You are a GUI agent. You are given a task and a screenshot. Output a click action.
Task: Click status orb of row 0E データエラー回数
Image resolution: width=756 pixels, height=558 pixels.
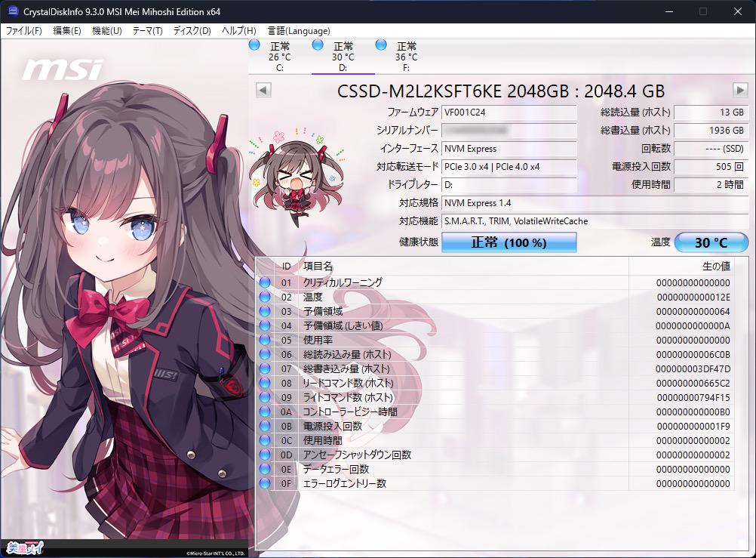point(265,469)
